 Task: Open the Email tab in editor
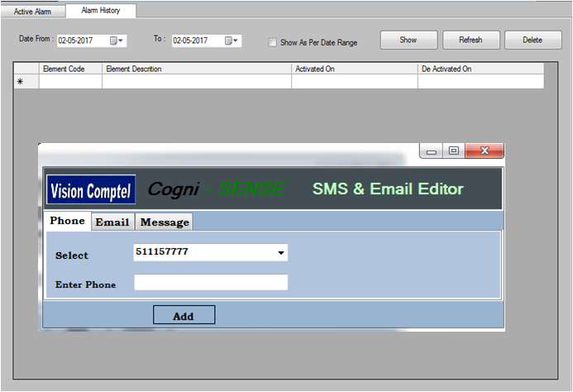pyautogui.click(x=112, y=222)
